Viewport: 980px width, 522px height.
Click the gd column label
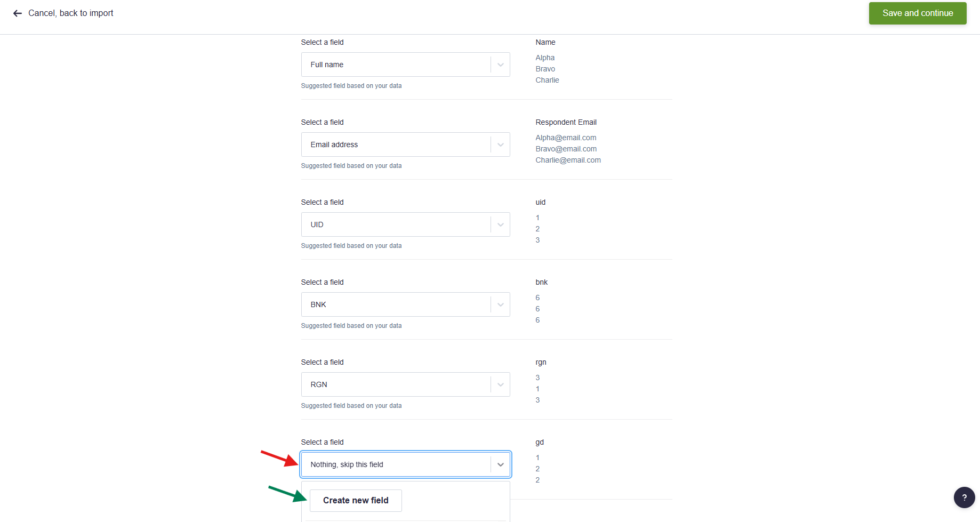coord(540,442)
